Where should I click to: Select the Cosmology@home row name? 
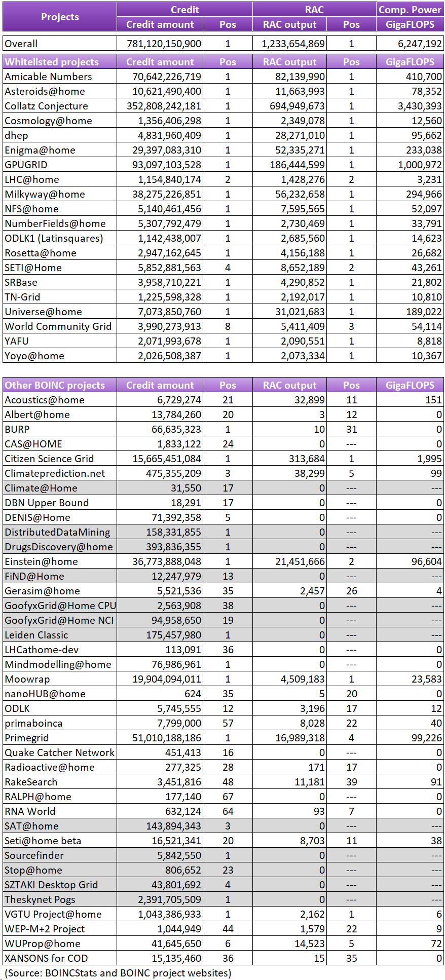(49, 121)
